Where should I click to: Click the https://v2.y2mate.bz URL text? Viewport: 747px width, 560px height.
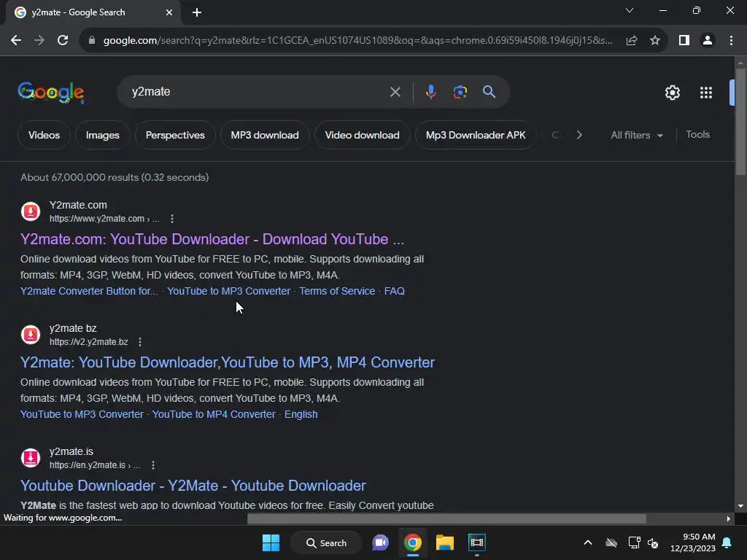pyautogui.click(x=88, y=342)
